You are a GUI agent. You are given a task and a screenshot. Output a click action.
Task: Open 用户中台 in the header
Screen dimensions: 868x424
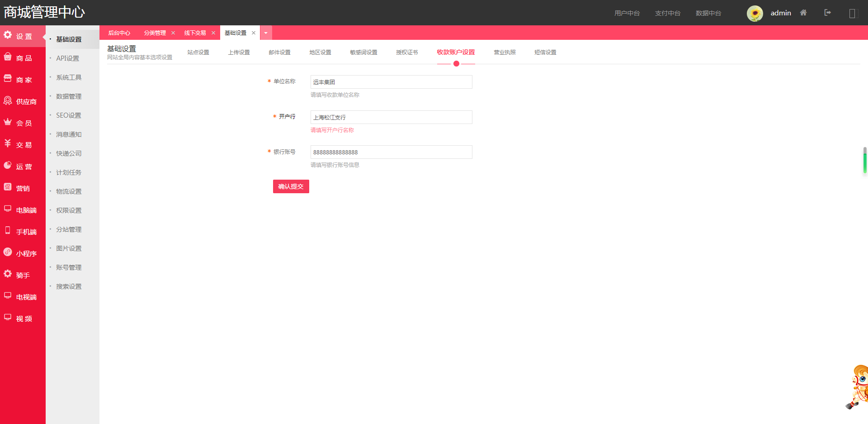coord(627,13)
